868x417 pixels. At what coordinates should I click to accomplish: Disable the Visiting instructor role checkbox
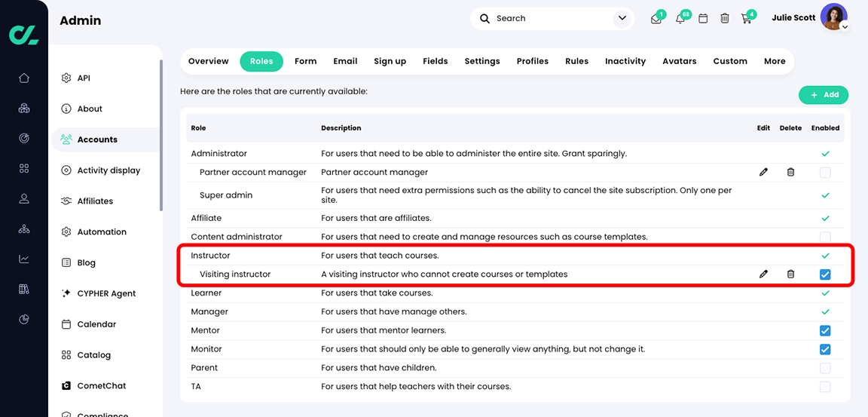pyautogui.click(x=825, y=274)
